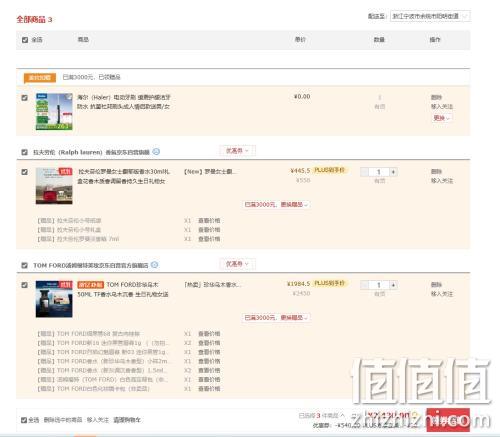Open the TOM FORD perfume thumbnail
The height and width of the screenshot is (437, 500).
(x=54, y=299)
